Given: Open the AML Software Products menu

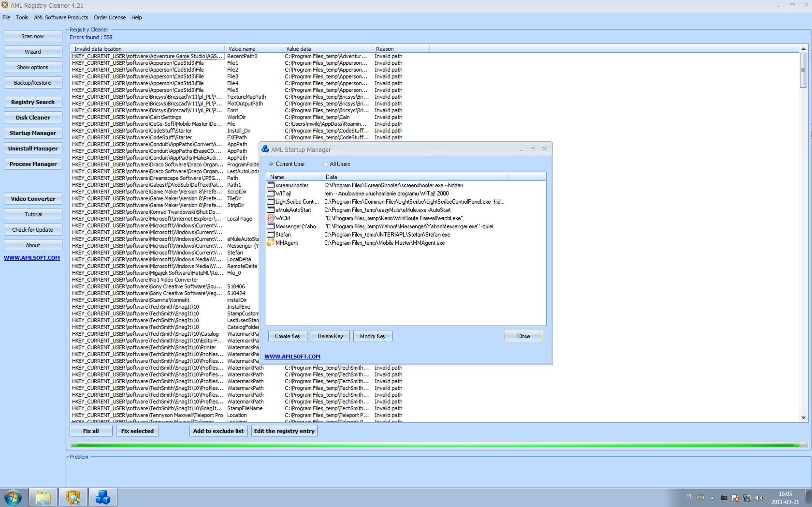Looking at the screenshot, I should click(x=61, y=17).
